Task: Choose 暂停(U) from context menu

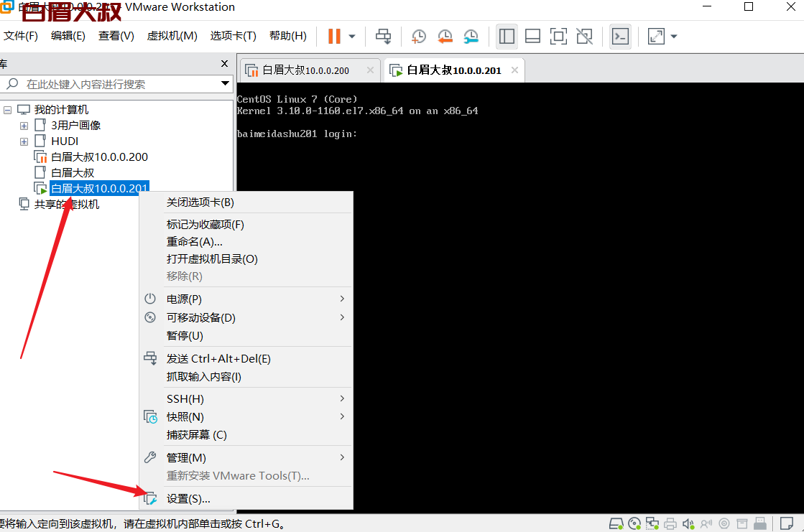Action: pyautogui.click(x=246, y=336)
